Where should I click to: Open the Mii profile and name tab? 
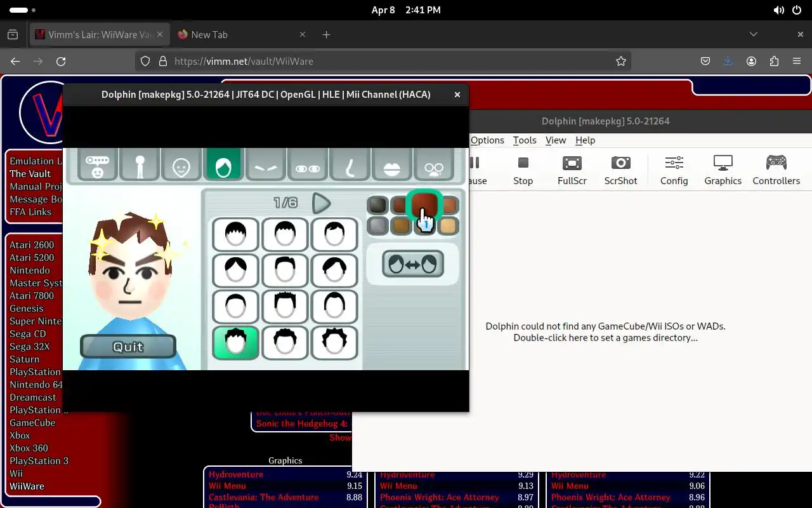[x=98, y=166]
